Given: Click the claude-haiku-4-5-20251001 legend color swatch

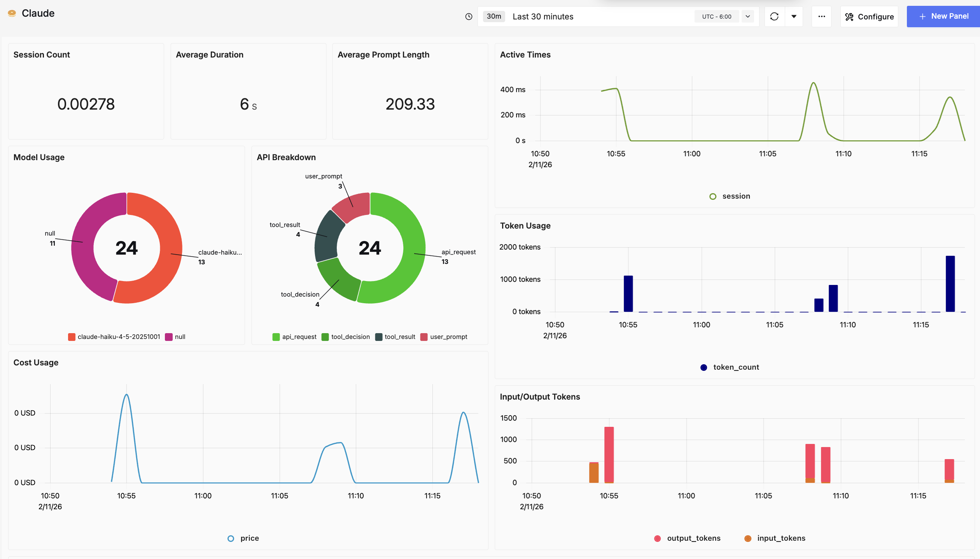Looking at the screenshot, I should (x=72, y=337).
